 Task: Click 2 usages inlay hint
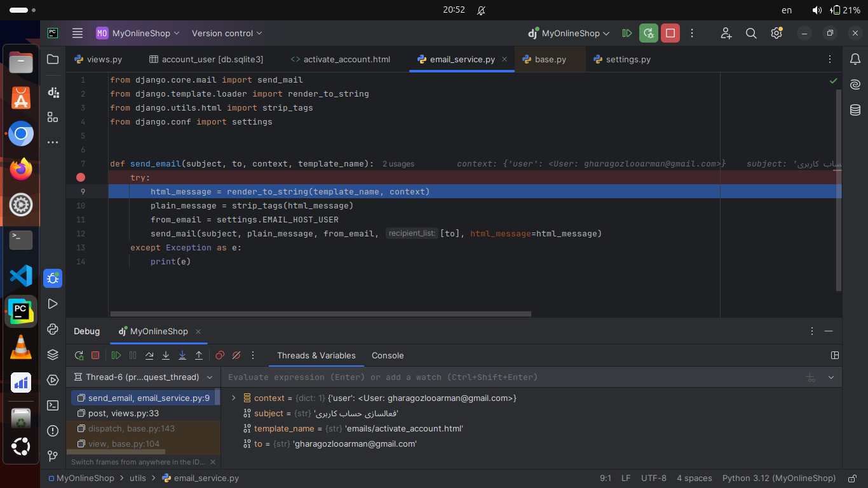pyautogui.click(x=398, y=164)
